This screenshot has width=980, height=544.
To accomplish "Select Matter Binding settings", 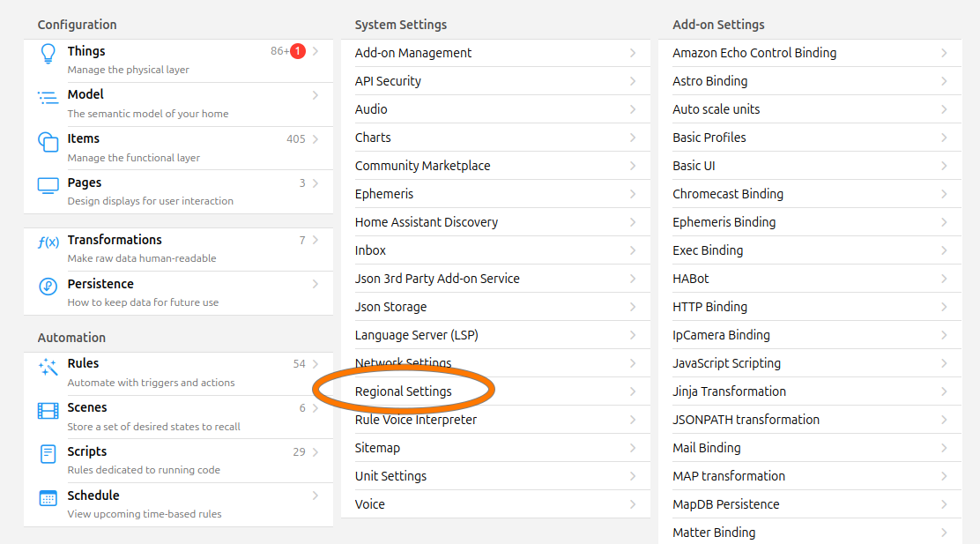I will (810, 533).
